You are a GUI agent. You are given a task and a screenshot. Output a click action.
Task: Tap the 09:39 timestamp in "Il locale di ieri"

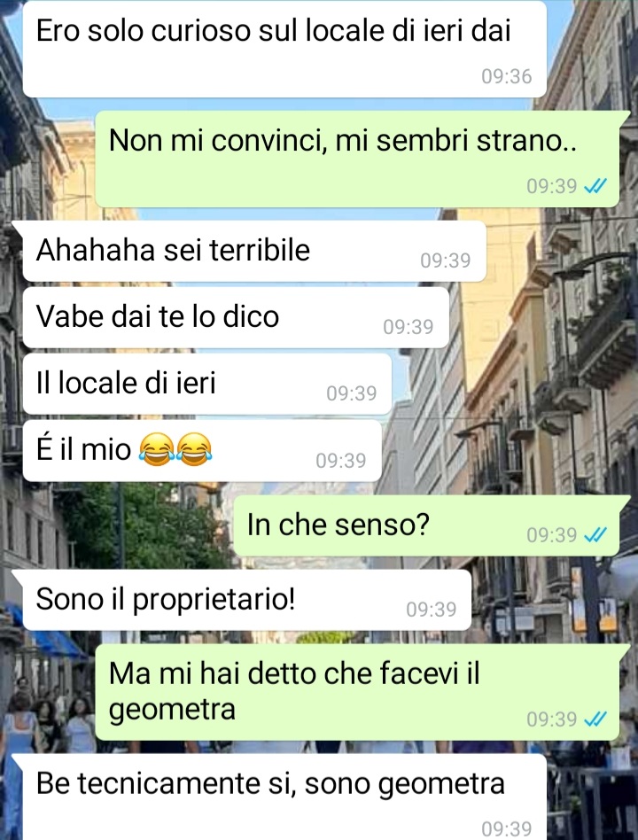(x=352, y=393)
